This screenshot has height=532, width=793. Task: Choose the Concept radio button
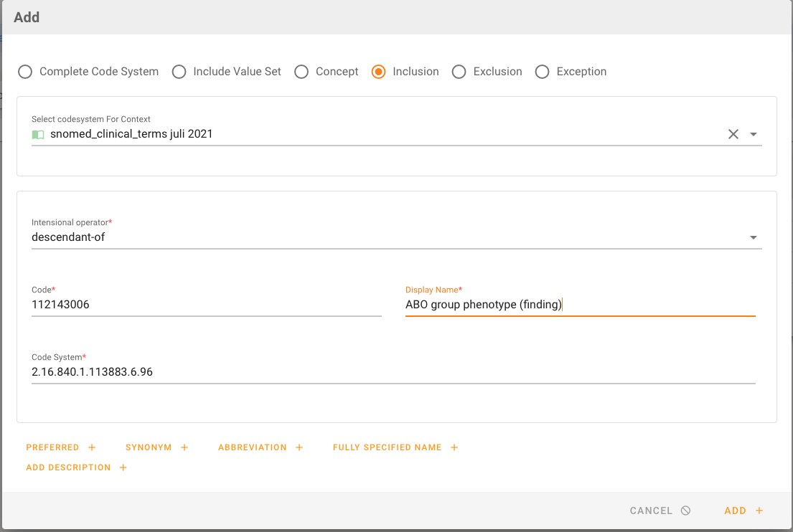[x=301, y=72]
